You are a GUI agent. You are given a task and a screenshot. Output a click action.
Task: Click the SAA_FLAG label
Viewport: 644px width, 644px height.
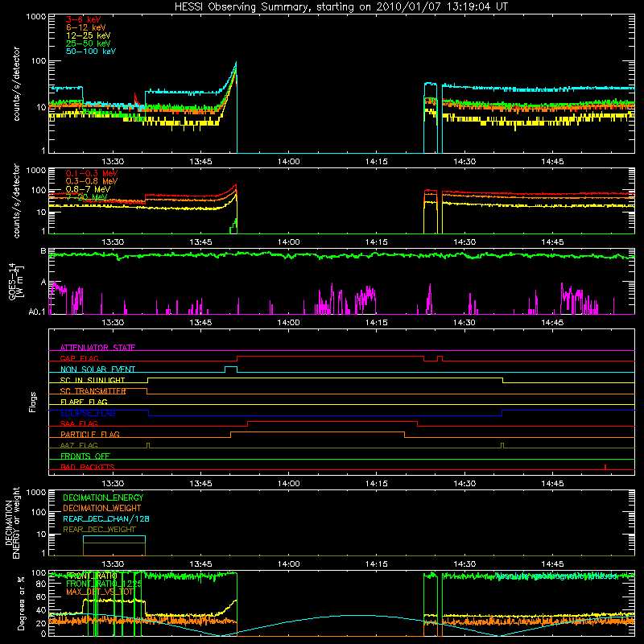[79, 423]
